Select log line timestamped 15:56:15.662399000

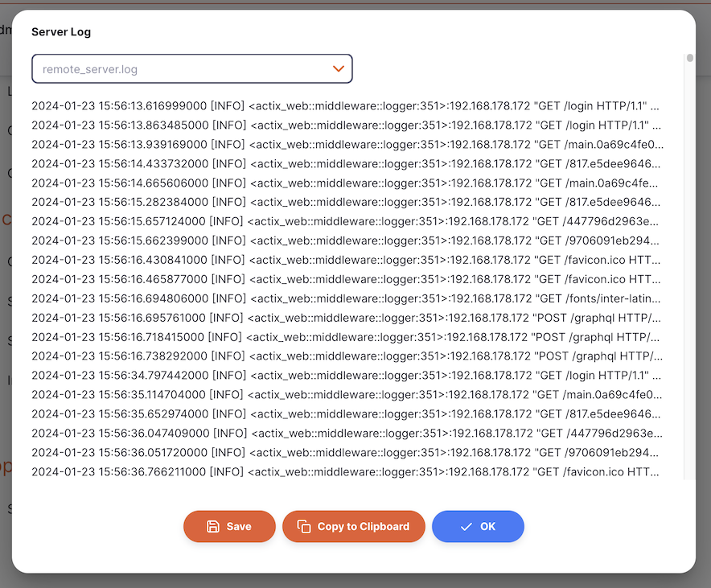click(346, 241)
